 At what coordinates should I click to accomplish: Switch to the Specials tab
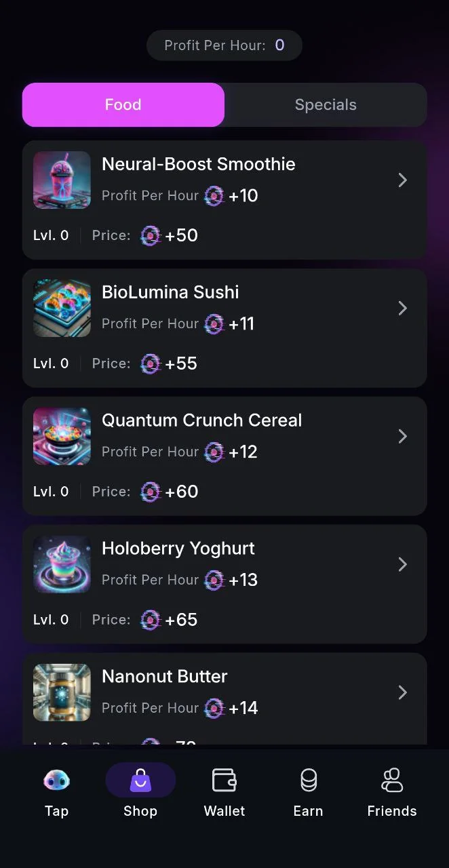click(326, 104)
